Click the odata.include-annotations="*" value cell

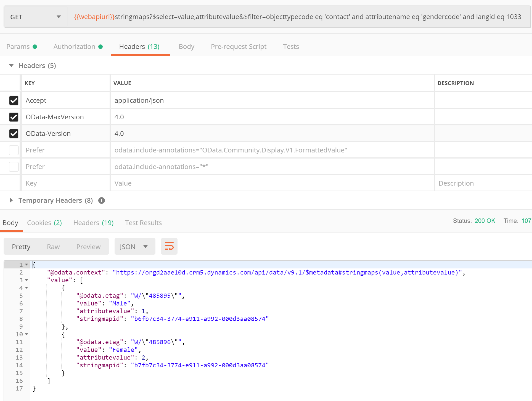[272, 167]
